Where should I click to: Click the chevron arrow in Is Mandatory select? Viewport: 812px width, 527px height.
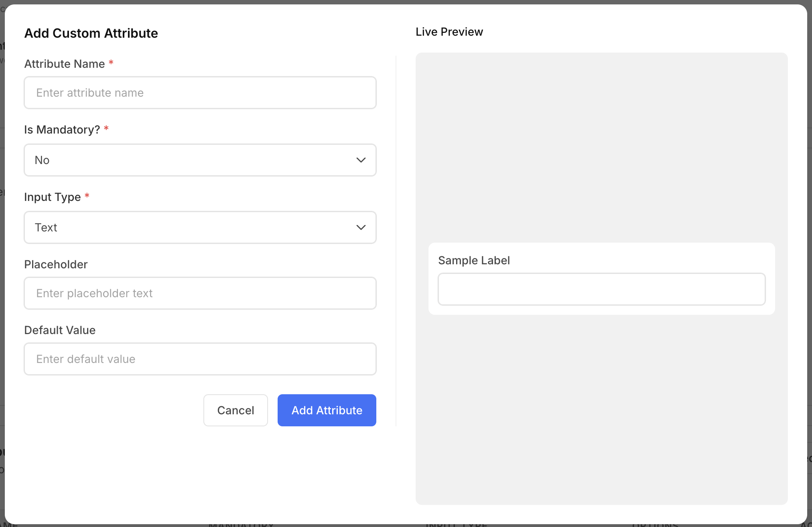tap(361, 160)
